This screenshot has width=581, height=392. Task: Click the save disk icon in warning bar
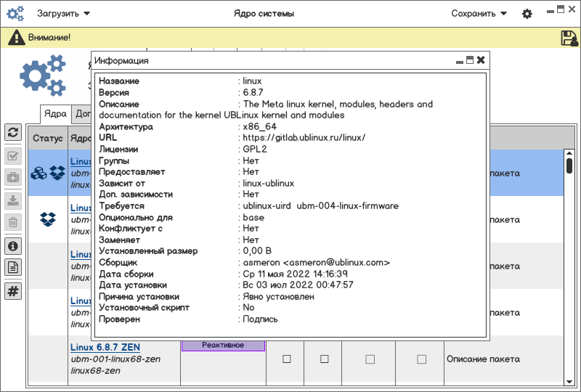[x=569, y=38]
